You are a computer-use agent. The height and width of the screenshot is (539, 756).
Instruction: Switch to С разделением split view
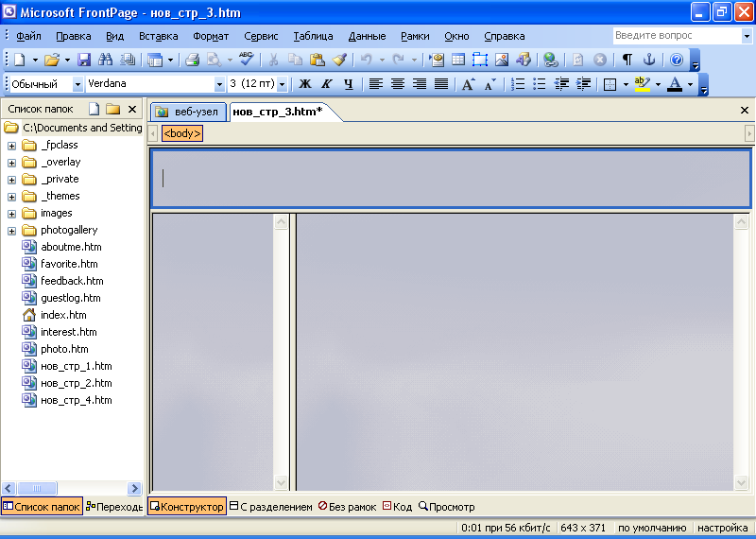(x=271, y=507)
